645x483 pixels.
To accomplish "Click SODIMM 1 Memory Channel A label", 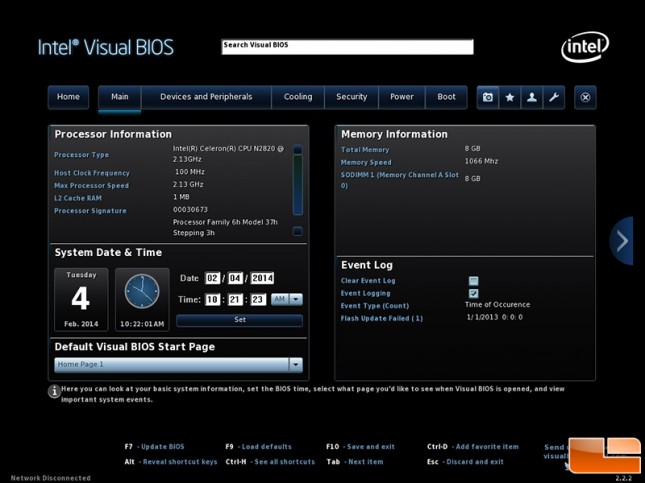I will [399, 180].
